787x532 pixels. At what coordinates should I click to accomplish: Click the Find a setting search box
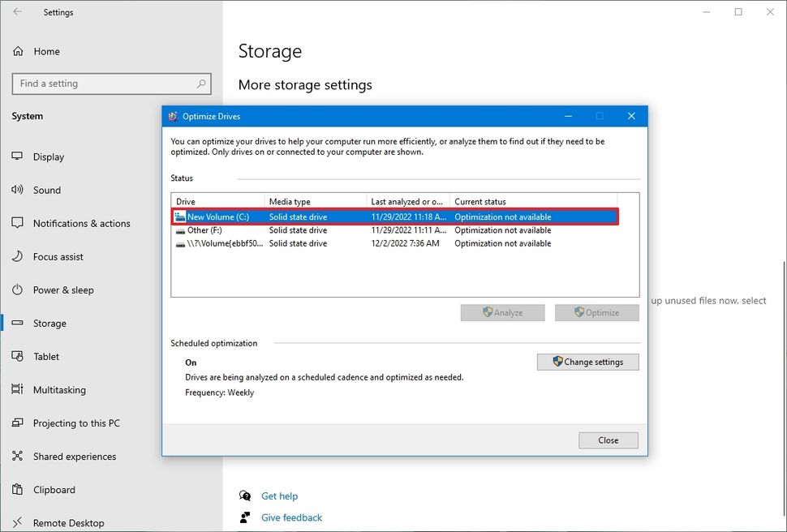pos(111,83)
